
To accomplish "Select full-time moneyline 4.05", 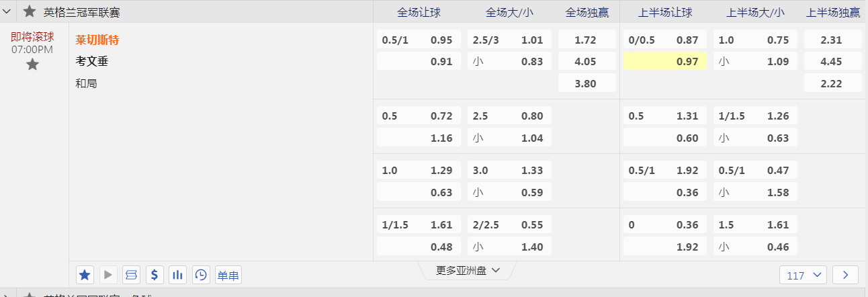I will pyautogui.click(x=587, y=61).
